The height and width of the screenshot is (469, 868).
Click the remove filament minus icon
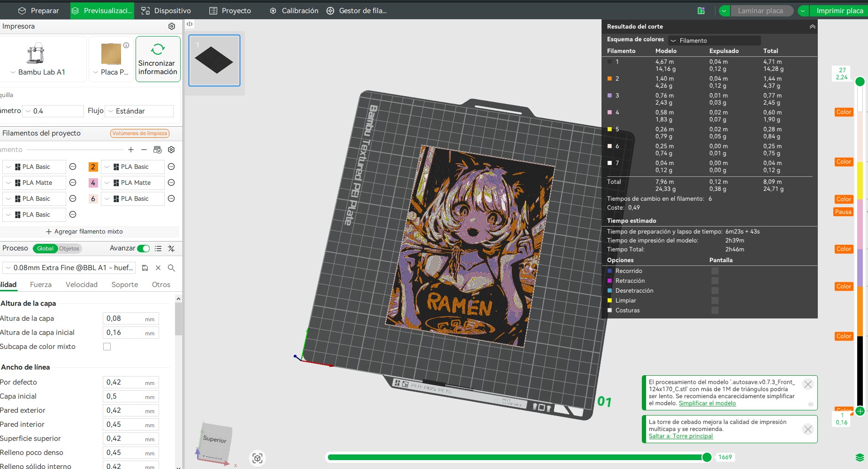(x=144, y=150)
